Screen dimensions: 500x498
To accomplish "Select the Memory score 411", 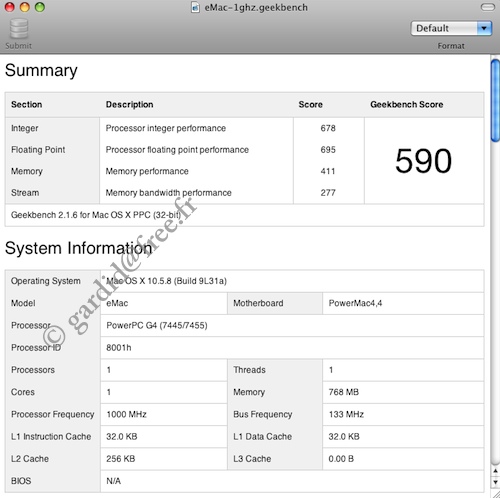I will [x=328, y=171].
